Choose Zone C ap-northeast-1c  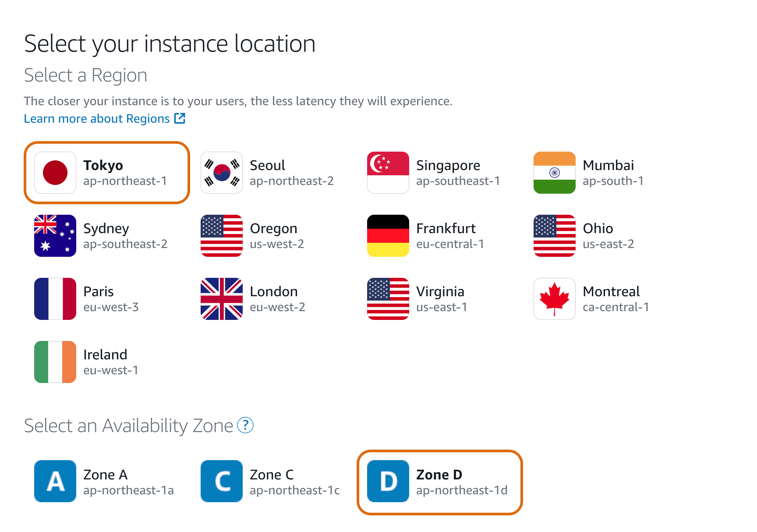271,481
